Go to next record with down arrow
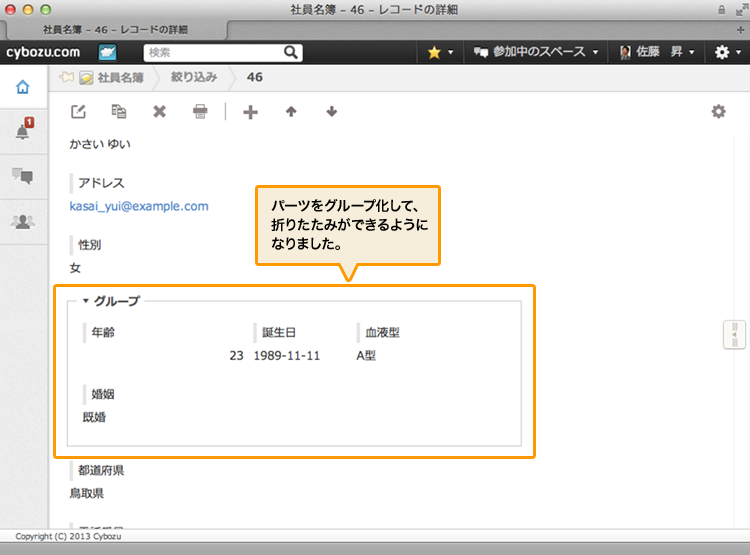Viewport: 750px width, 555px height. pyautogui.click(x=332, y=112)
